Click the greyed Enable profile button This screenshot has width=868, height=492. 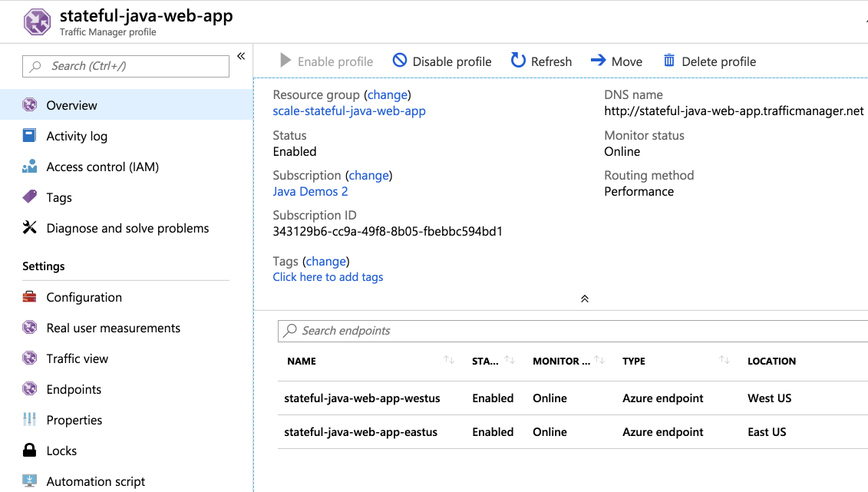pos(327,61)
